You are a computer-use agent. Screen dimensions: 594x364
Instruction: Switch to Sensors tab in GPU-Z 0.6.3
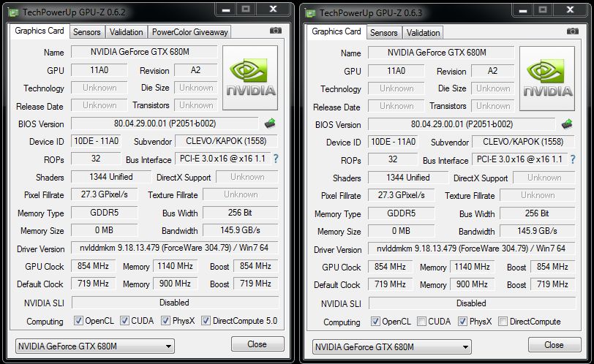click(x=384, y=33)
